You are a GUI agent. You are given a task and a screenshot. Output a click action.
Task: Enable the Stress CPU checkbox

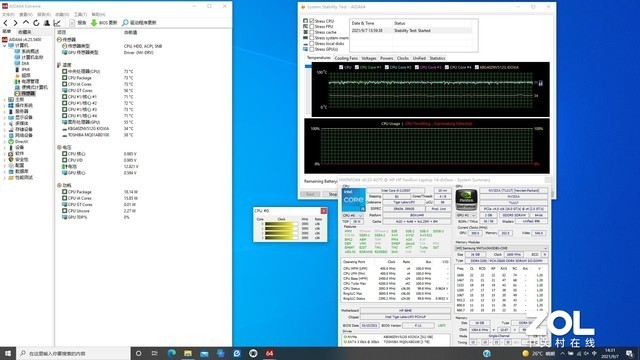pos(312,21)
